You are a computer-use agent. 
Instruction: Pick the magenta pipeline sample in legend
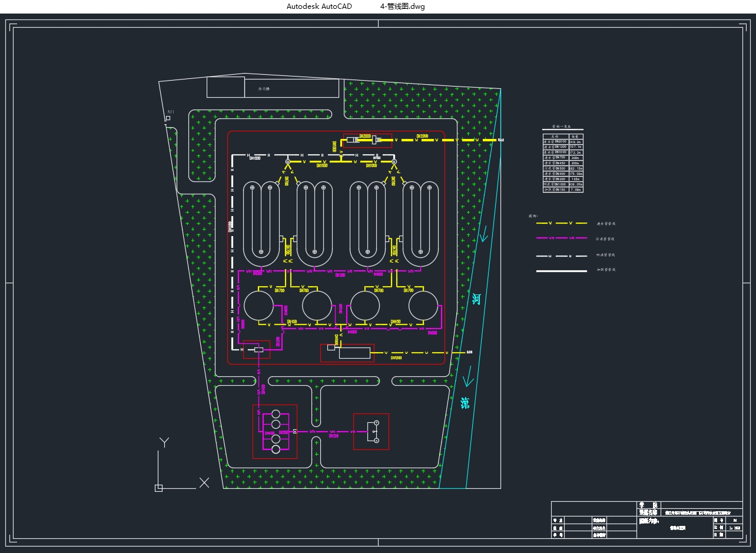coord(561,238)
